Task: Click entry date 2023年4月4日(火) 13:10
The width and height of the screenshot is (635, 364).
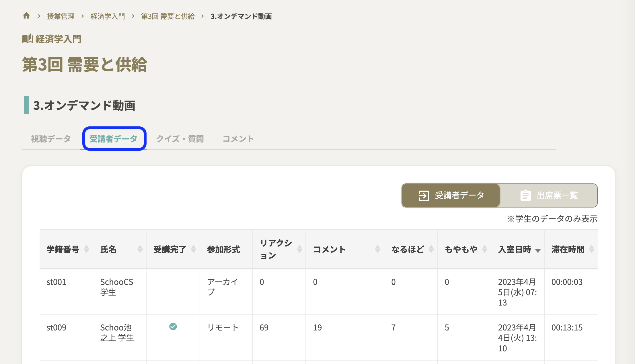Action: tap(517, 338)
